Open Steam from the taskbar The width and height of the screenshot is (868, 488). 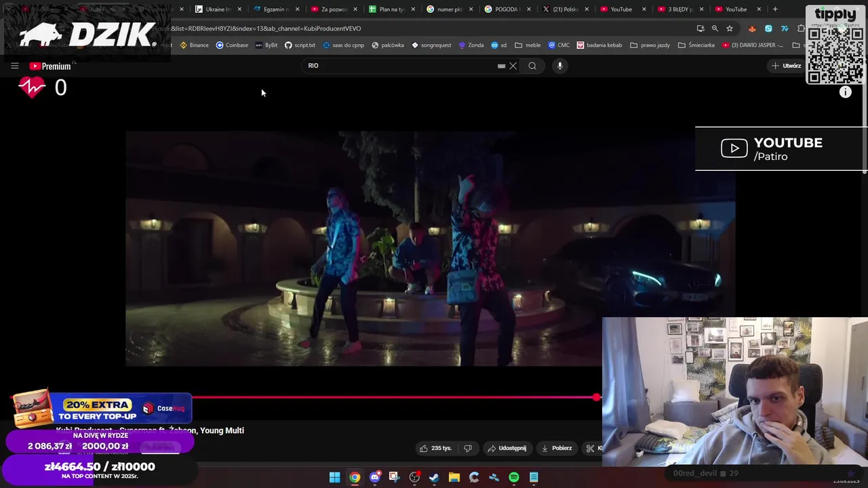(434, 477)
